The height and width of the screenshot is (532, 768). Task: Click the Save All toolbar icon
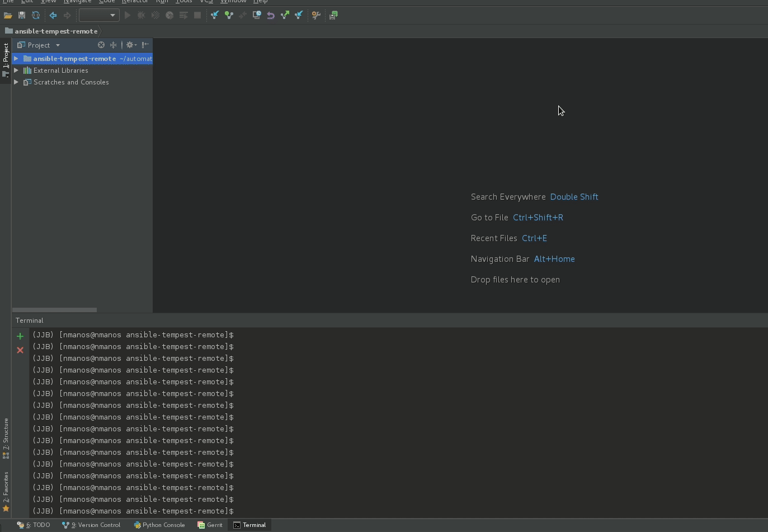click(x=22, y=16)
